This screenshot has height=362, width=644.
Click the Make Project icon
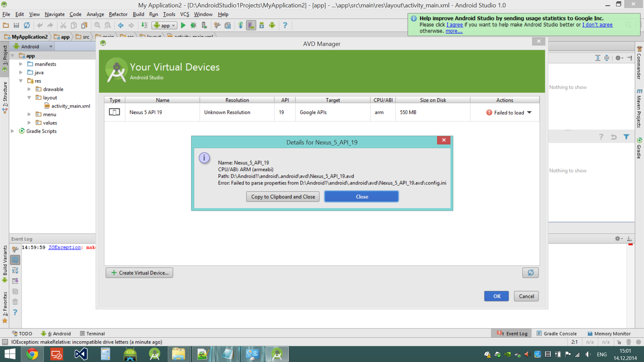144,25
